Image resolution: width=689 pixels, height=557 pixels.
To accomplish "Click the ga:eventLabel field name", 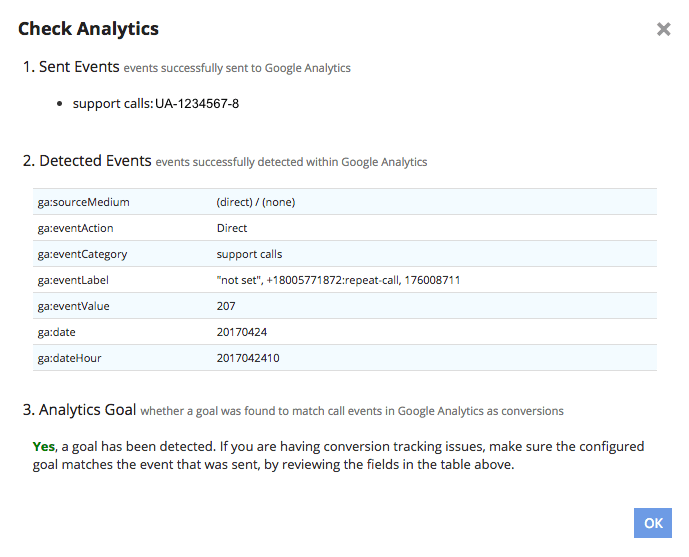I will [x=74, y=280].
